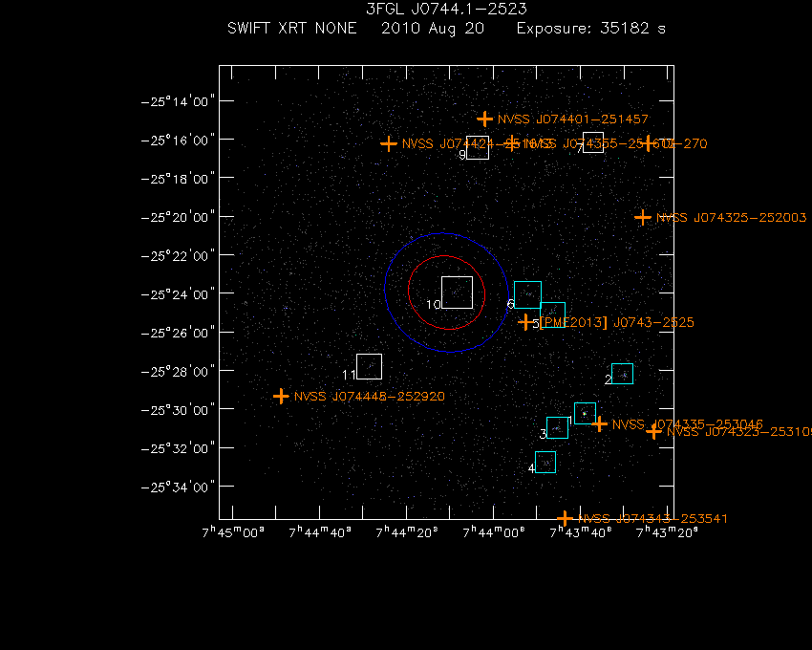This screenshot has height=650, width=812.
Task: Click the white source box numbered 9
Action: [478, 148]
